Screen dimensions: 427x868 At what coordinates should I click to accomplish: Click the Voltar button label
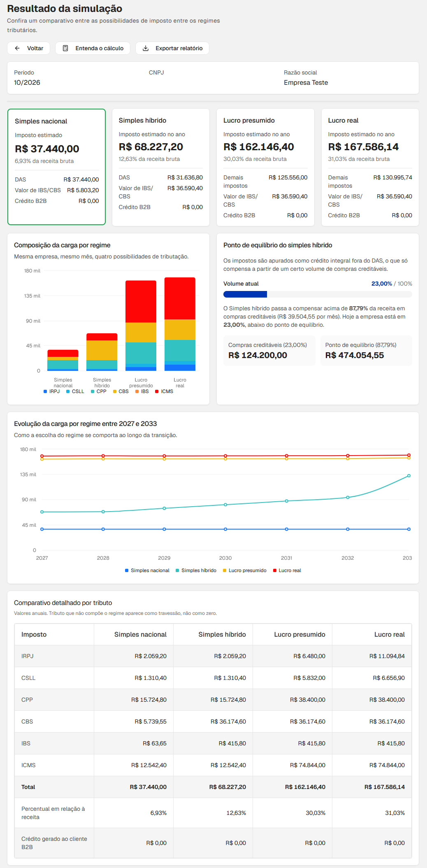[35, 48]
